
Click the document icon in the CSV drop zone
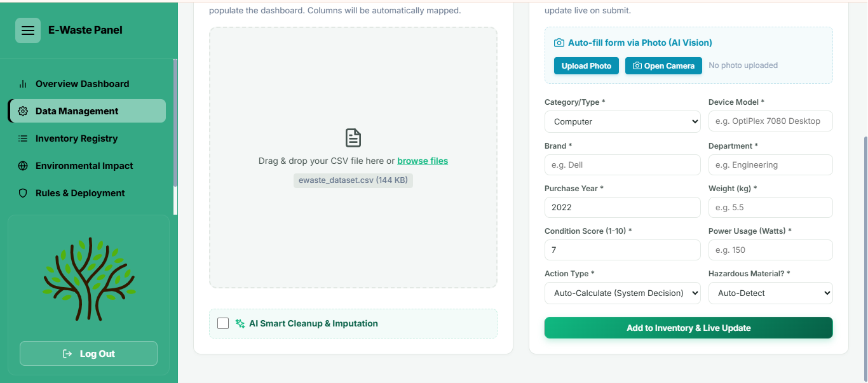353,138
